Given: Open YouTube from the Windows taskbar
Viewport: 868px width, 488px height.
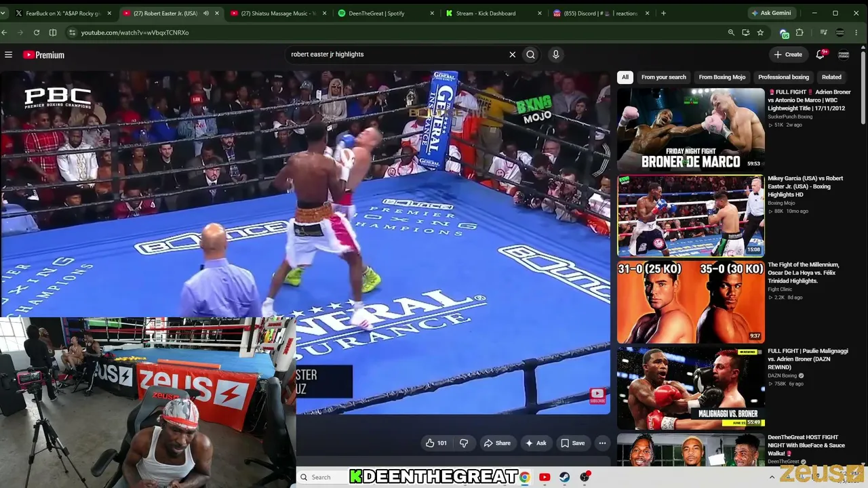Looking at the screenshot, I should click(x=545, y=477).
